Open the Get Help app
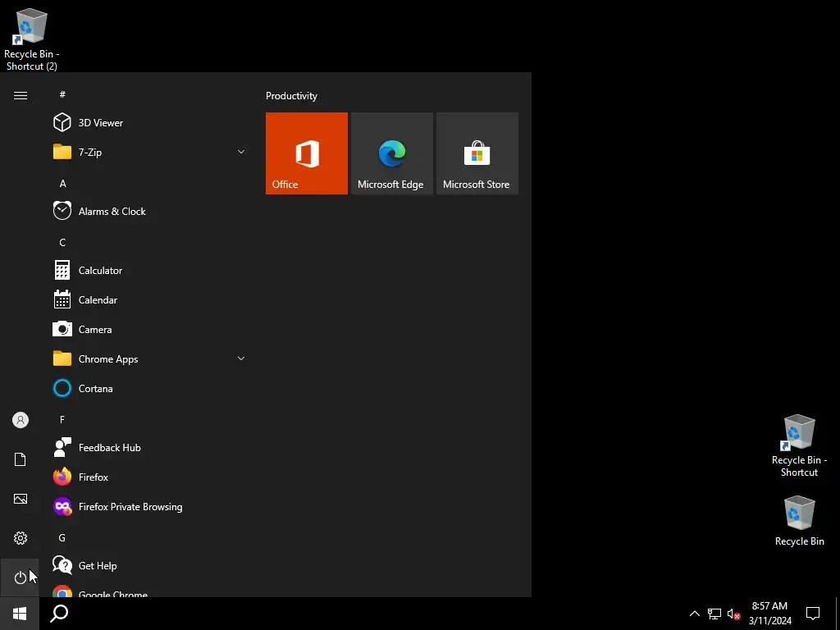The height and width of the screenshot is (630, 840). 150,565
